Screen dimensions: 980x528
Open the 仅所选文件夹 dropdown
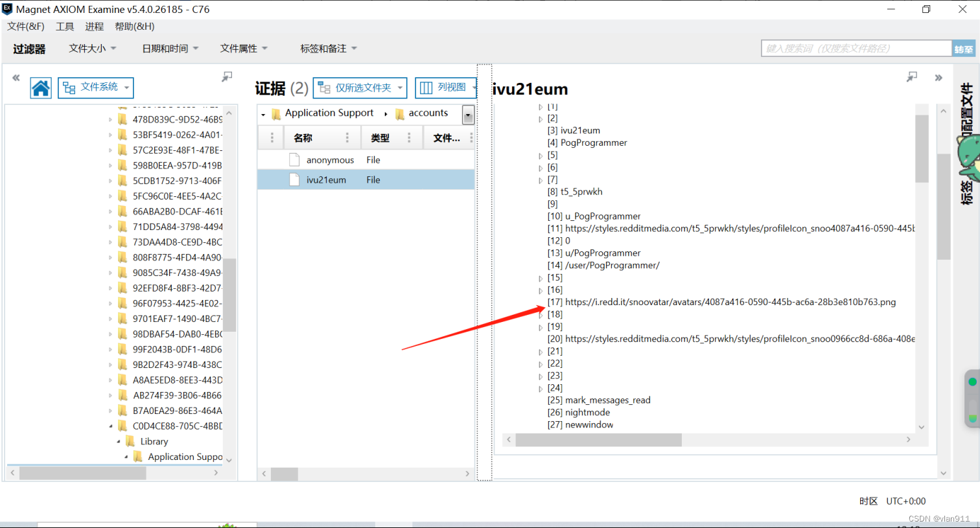click(360, 87)
